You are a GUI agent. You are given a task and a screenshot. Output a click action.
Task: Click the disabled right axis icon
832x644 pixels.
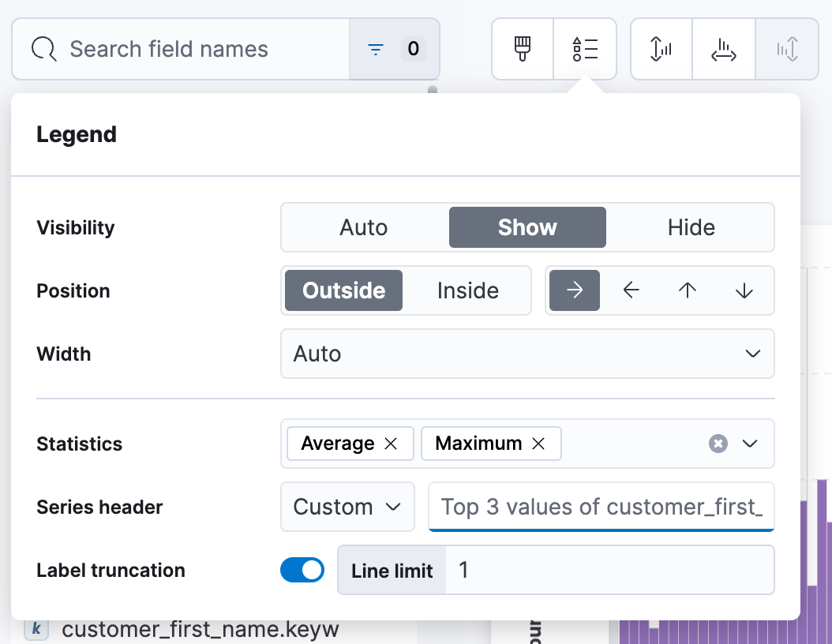787,48
